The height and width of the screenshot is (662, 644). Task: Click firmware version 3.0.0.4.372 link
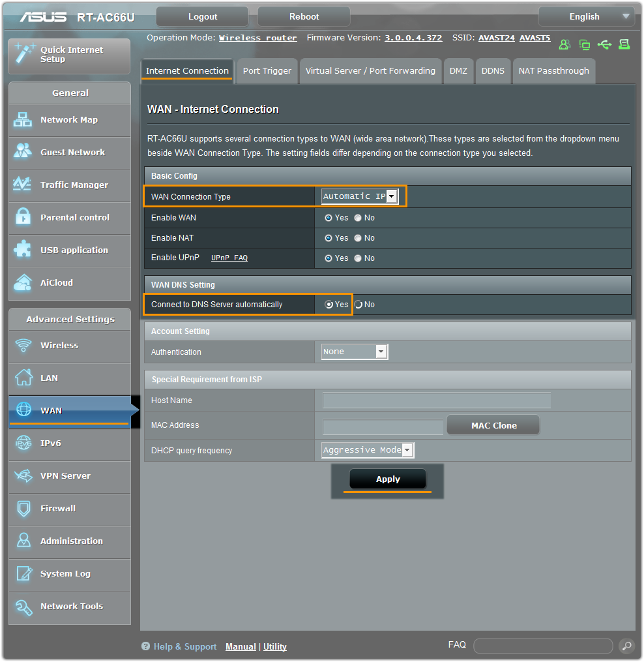413,38
